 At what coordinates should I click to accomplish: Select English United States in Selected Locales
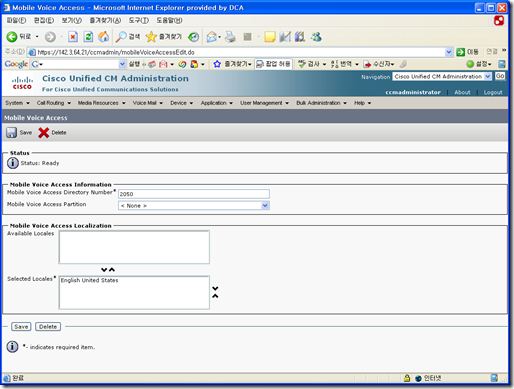click(89, 280)
